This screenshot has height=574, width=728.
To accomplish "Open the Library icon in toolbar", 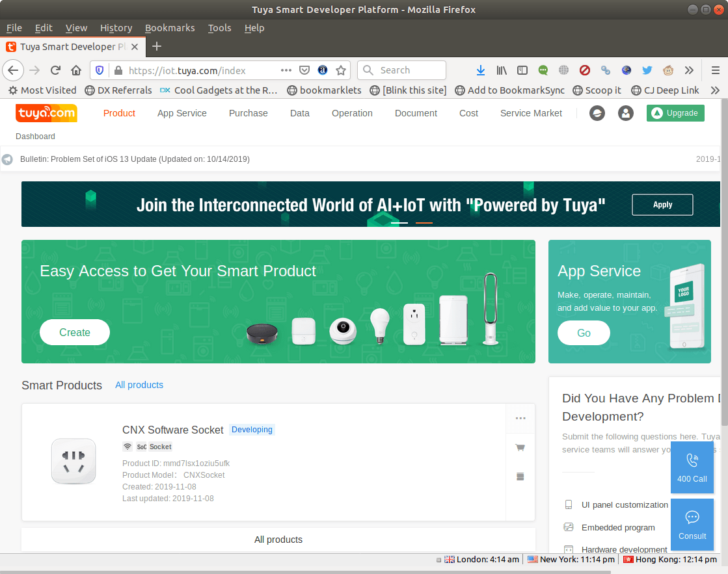I will tap(502, 71).
